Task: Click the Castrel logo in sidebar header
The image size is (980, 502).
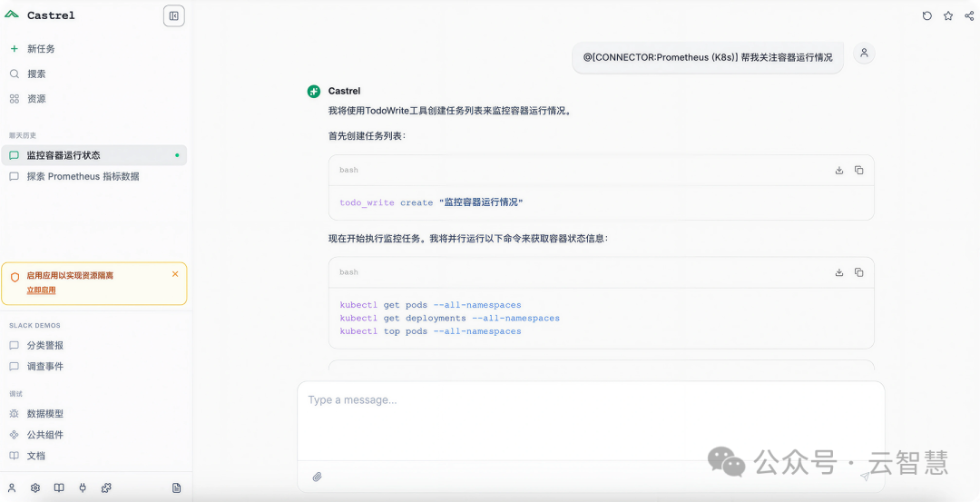Action: [12, 15]
